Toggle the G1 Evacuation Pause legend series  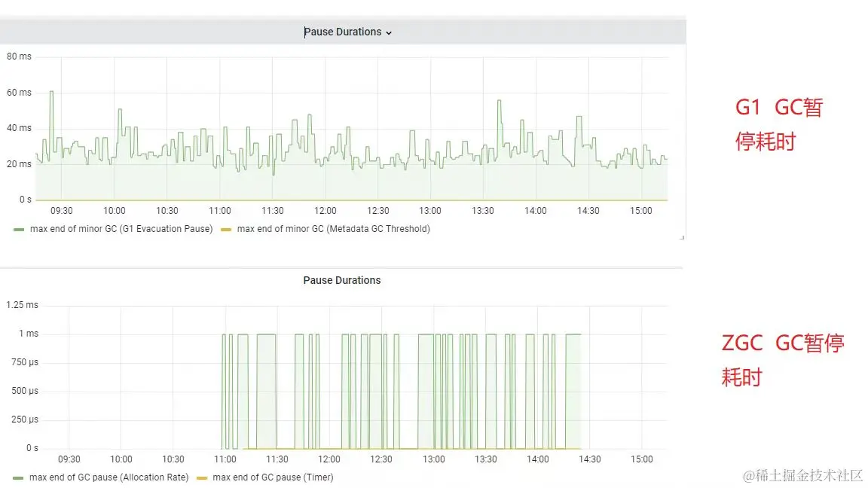(x=121, y=229)
